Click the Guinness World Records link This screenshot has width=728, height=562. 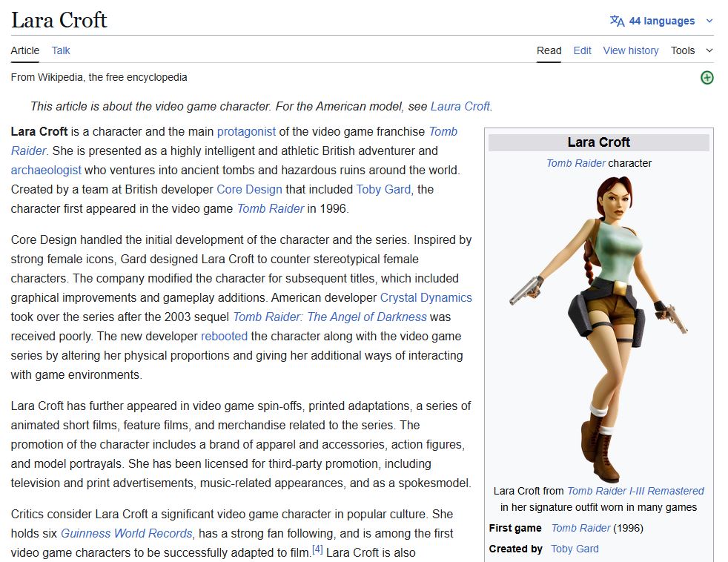click(126, 533)
